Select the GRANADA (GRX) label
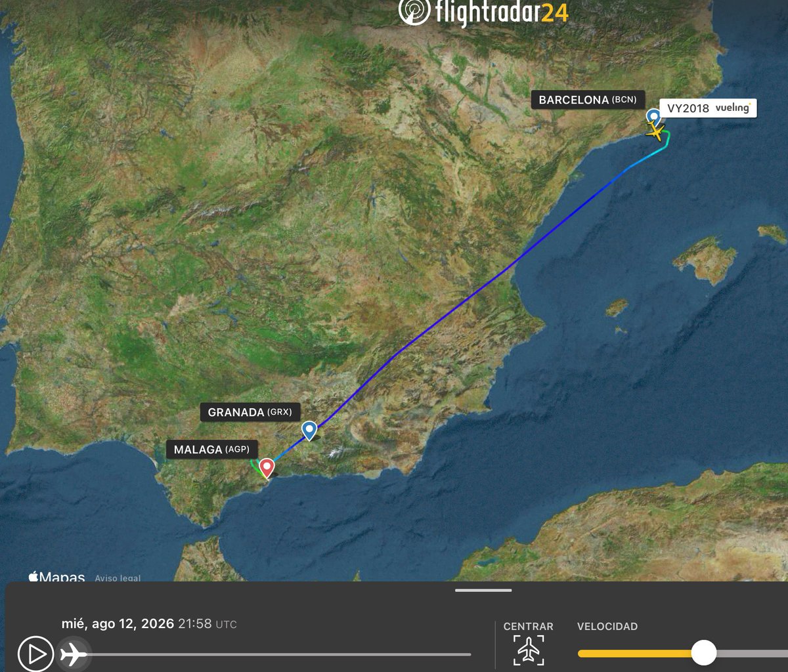Viewport: 788px width, 672px height. (x=250, y=412)
